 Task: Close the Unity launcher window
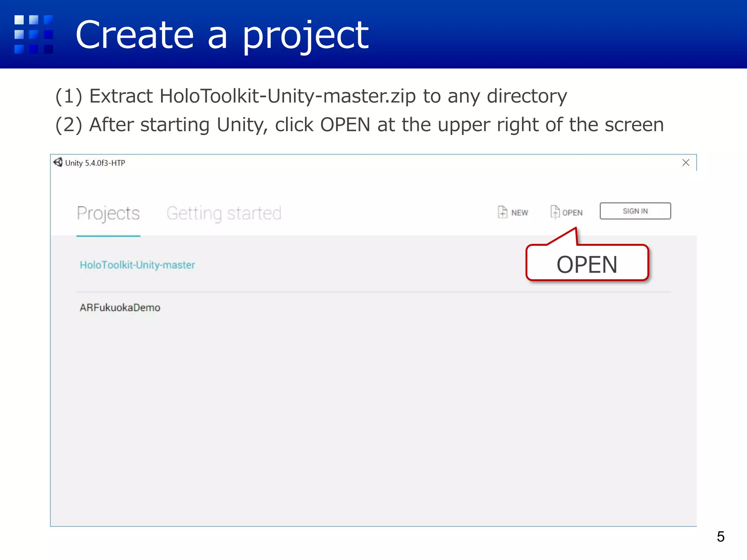pos(686,163)
